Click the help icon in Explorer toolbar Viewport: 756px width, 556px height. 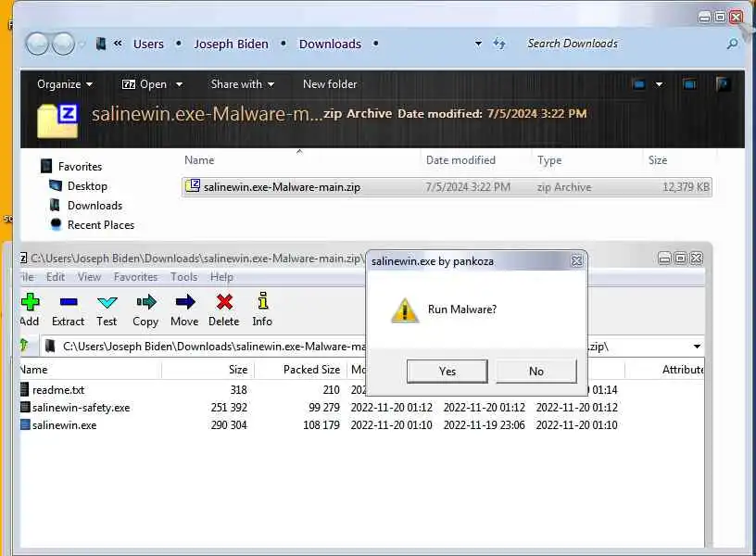click(x=724, y=84)
